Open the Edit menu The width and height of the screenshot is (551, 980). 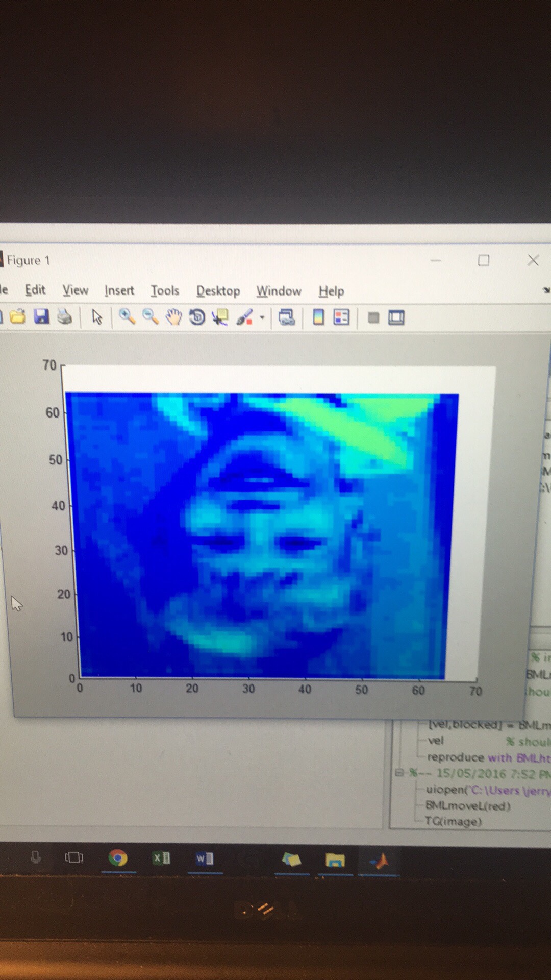pos(35,290)
